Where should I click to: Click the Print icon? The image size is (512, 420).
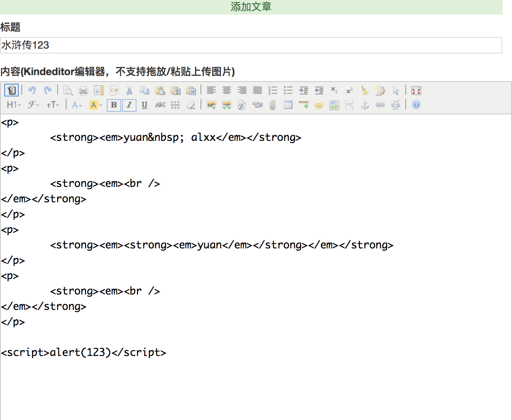coord(83,90)
